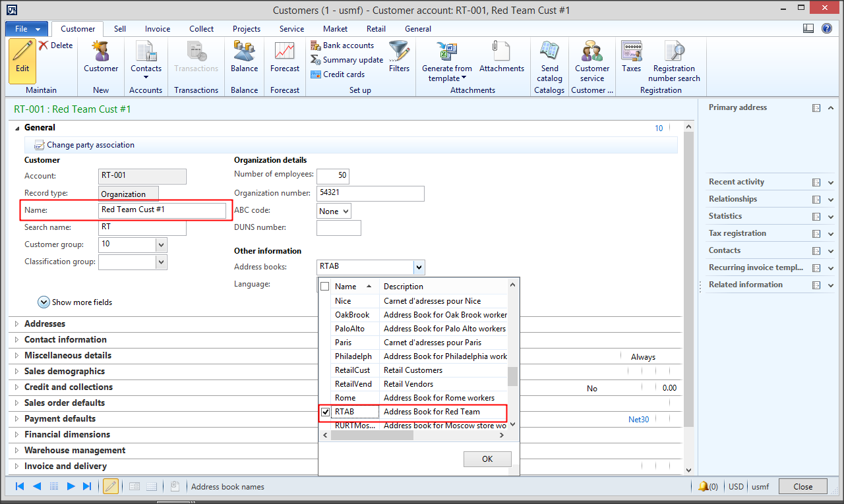Open the Customer group dropdown
The image size is (844, 504).
coord(162,244)
